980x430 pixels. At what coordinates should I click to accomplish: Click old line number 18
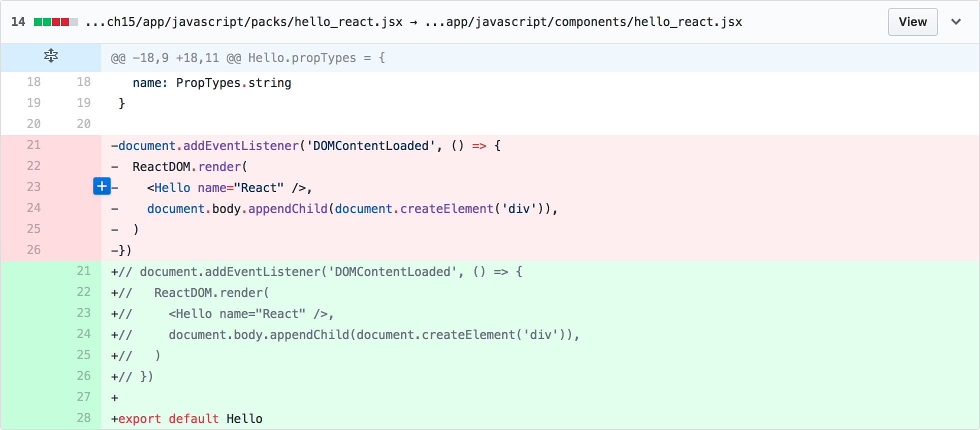33,82
